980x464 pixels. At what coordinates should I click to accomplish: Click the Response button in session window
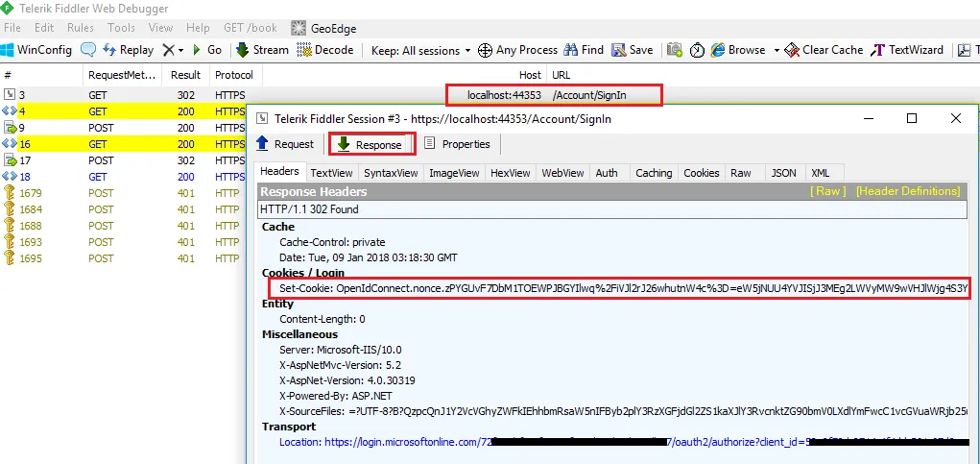(371, 144)
